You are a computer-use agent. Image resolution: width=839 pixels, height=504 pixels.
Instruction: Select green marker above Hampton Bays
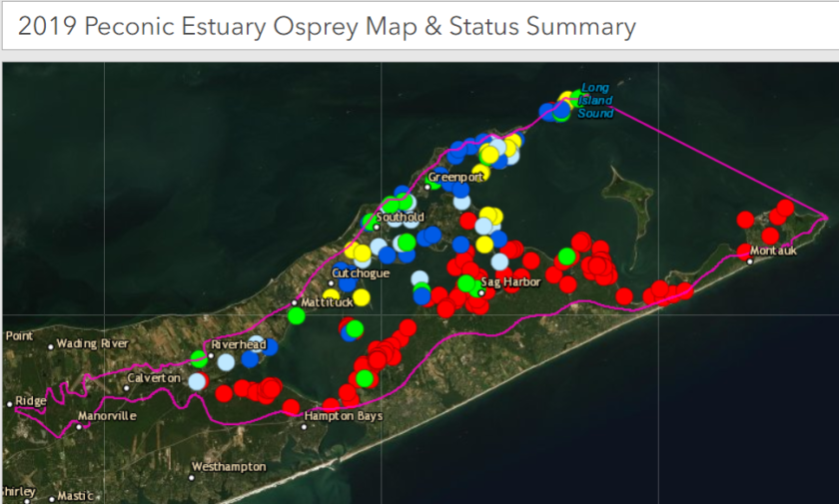[x=365, y=377]
